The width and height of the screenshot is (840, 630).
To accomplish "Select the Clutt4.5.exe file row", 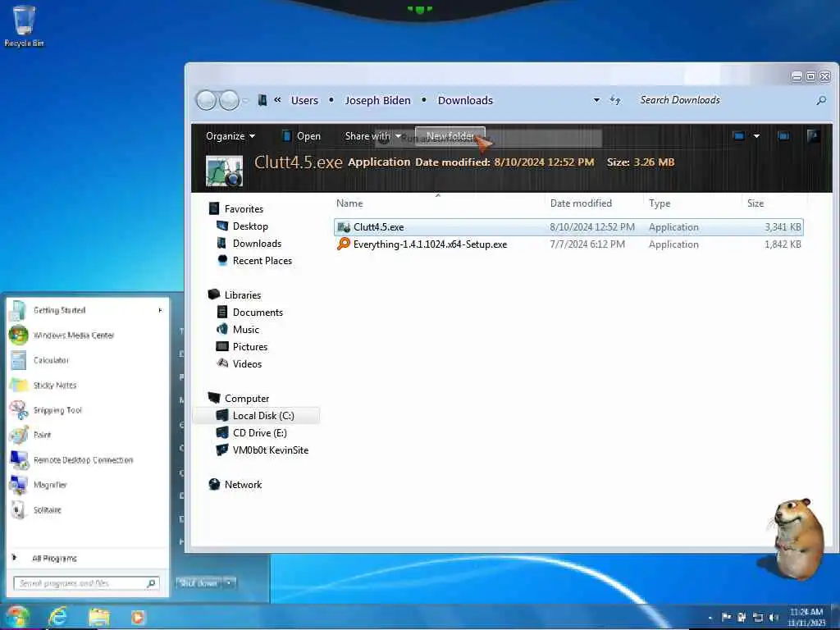I will pos(568,227).
